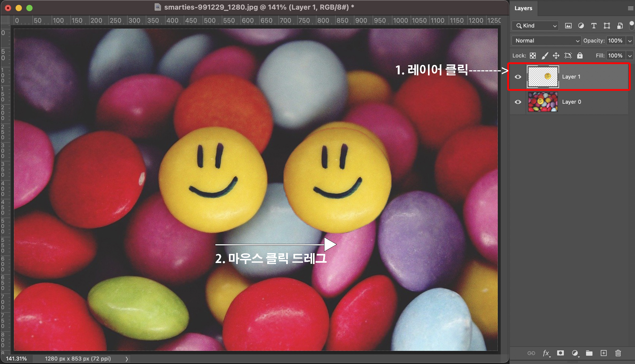The image size is (635, 364).
Task: Delete layer with the trash icon
Action: pyautogui.click(x=618, y=353)
